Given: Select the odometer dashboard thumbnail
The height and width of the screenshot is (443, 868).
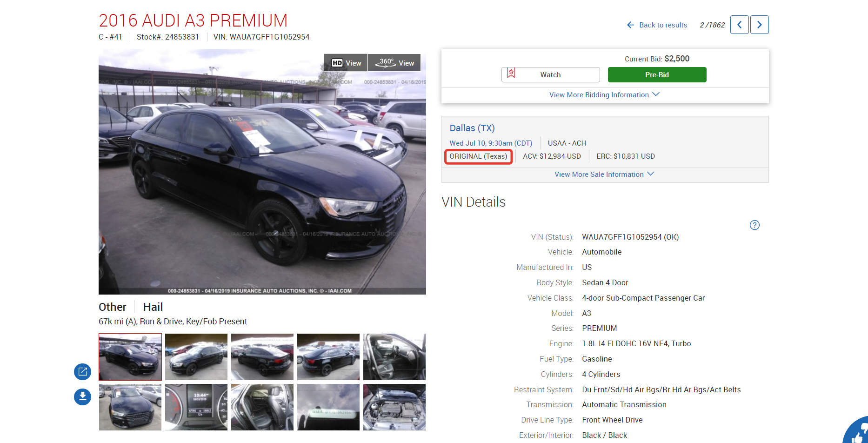Looking at the screenshot, I should tap(196, 407).
